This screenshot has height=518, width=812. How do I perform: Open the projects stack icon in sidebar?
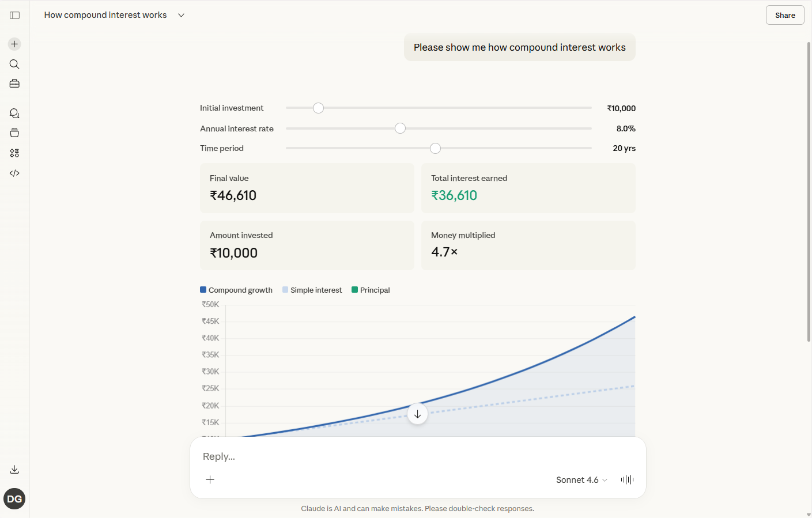click(x=14, y=133)
